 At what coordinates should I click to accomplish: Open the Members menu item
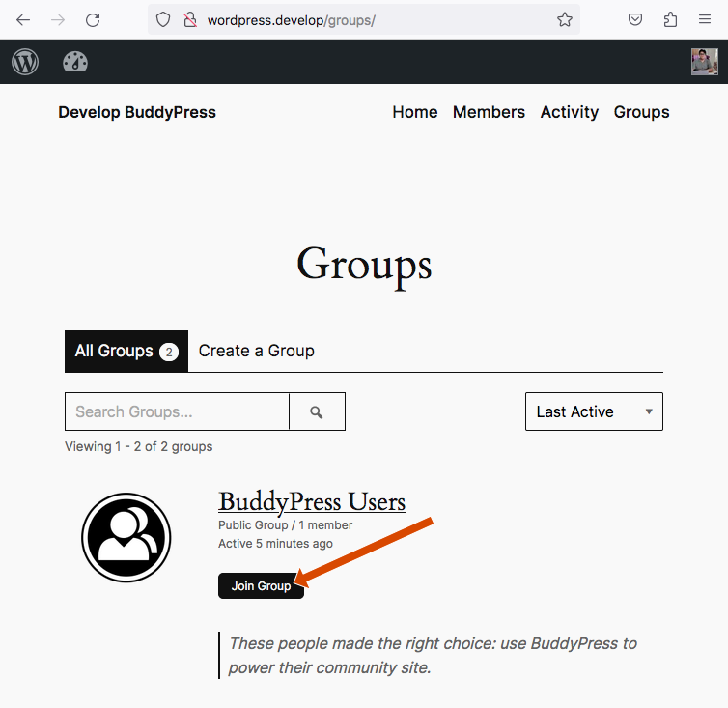click(489, 112)
